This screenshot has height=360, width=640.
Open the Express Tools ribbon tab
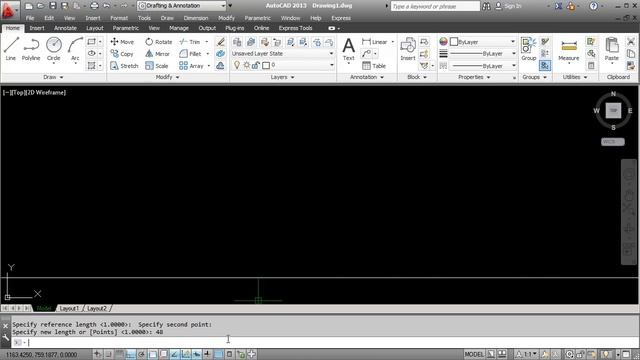(296, 28)
